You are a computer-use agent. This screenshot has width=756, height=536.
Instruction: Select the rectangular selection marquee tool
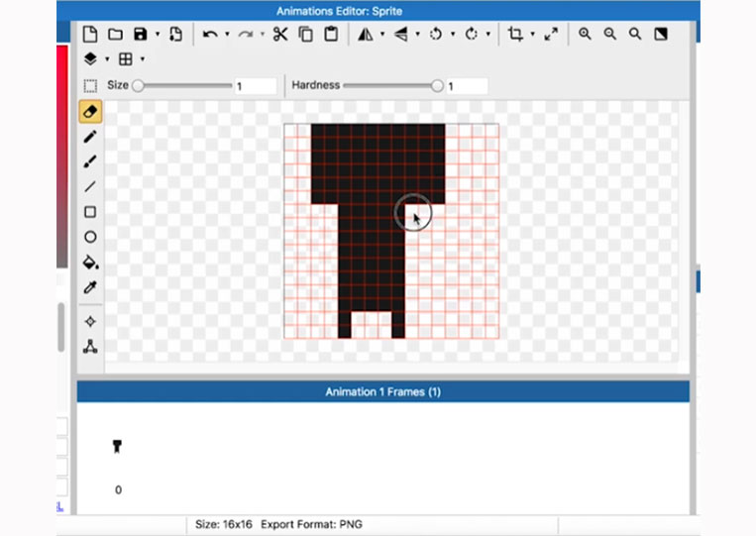tap(90, 86)
